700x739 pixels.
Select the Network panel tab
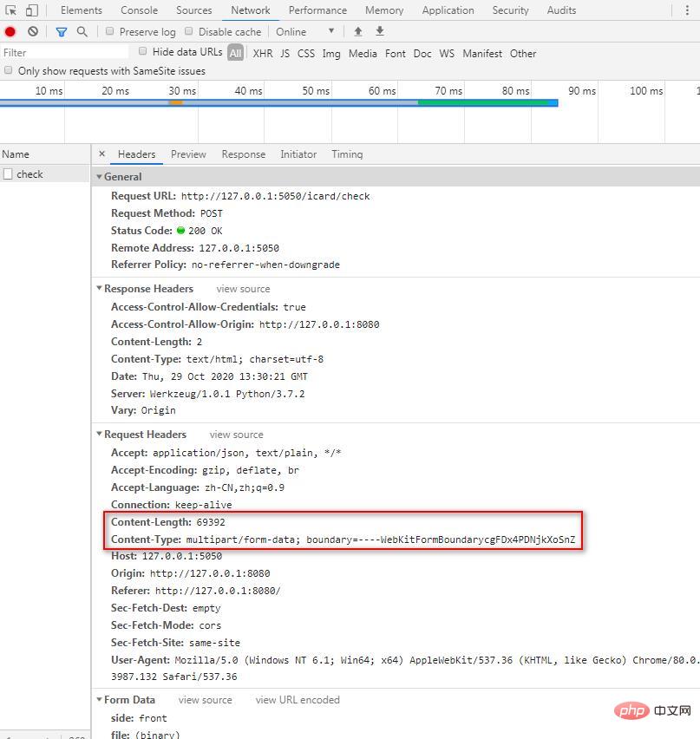(251, 10)
